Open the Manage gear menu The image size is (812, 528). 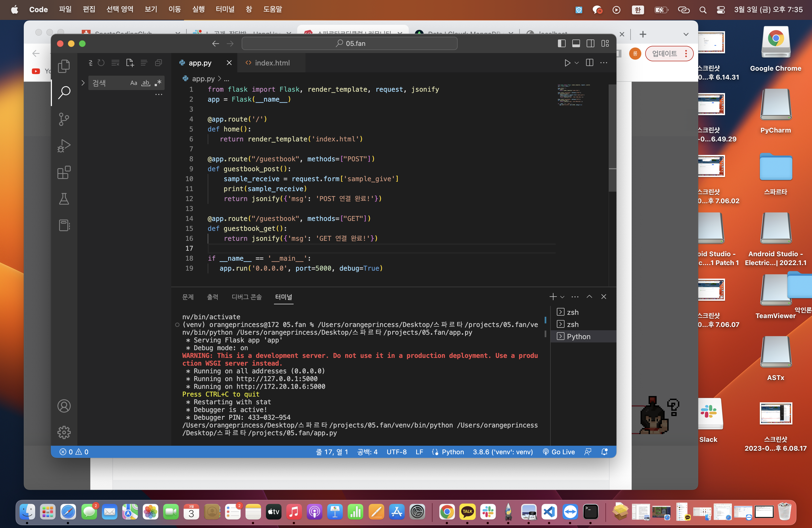(x=64, y=432)
